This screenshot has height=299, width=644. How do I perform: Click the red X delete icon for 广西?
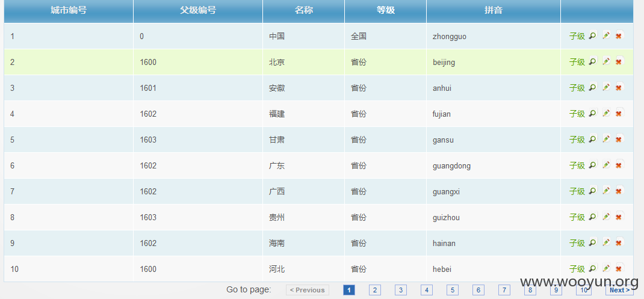click(x=619, y=191)
